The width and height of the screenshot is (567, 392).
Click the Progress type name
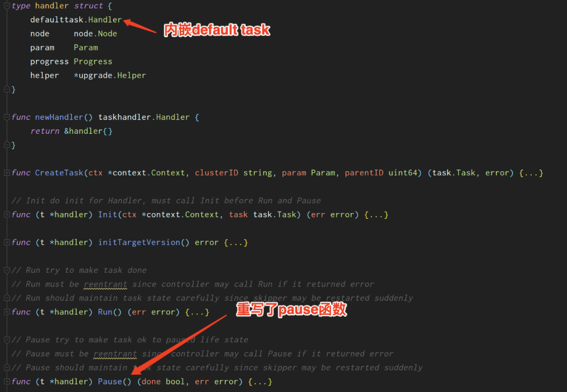point(93,62)
